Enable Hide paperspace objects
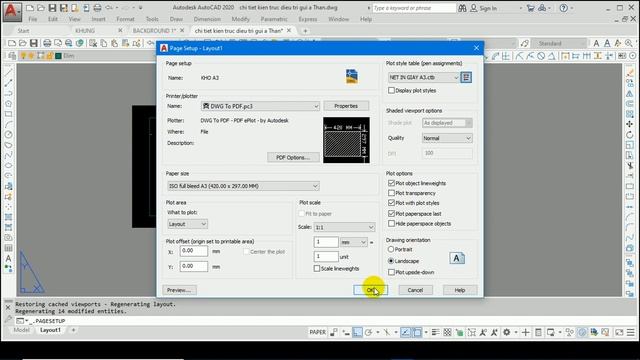Viewport: 640px width, 360px height. (391, 223)
